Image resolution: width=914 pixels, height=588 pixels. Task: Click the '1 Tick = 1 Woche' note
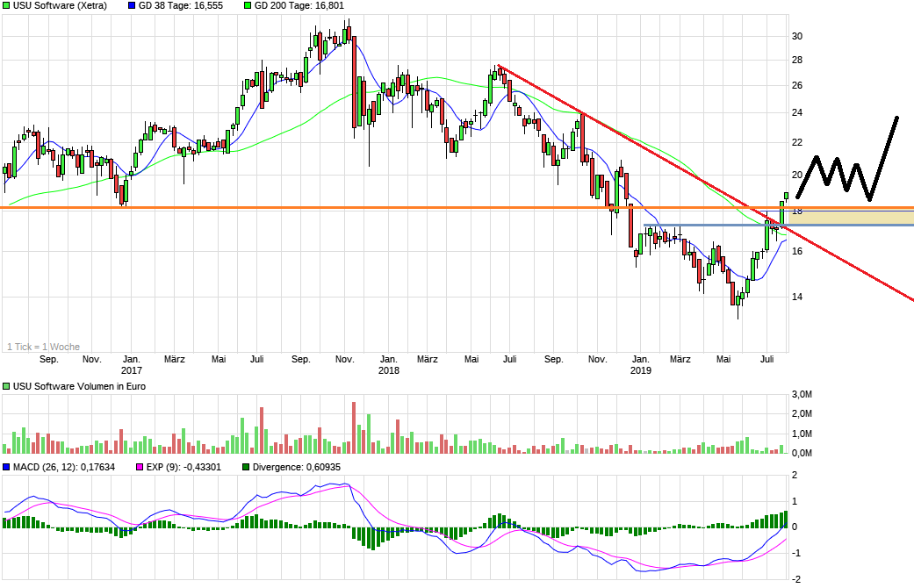point(43,347)
